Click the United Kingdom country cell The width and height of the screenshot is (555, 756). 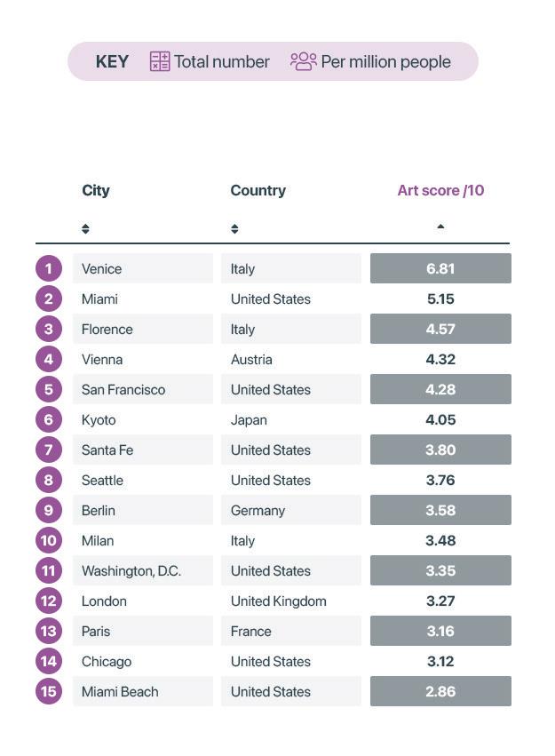tap(290, 601)
